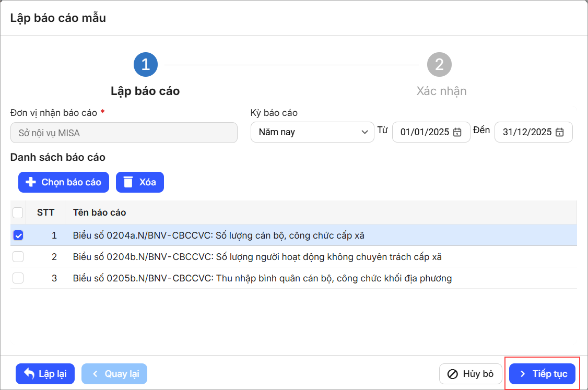
Task: Click the Quay lại button
Action: click(x=115, y=374)
